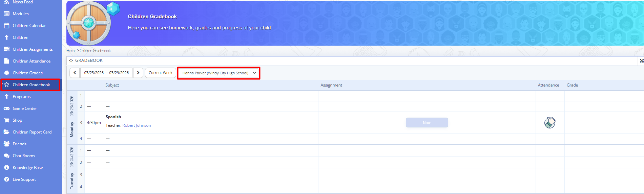Image resolution: width=644 pixels, height=194 pixels.
Task: Click the attendance hand icon for Spanish
Action: (x=549, y=123)
